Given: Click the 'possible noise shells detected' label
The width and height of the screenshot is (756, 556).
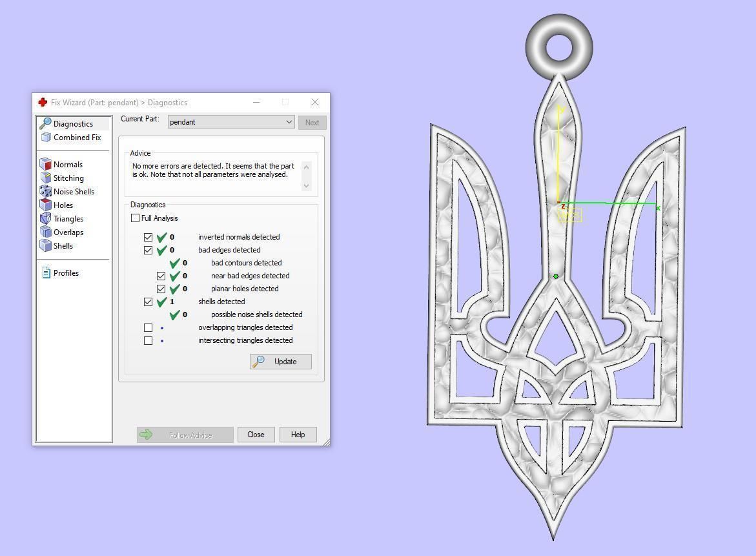Looking at the screenshot, I should coord(257,314).
